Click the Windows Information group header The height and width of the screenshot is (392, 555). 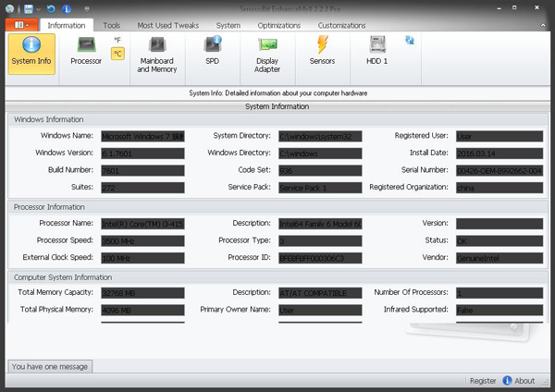tap(277, 119)
